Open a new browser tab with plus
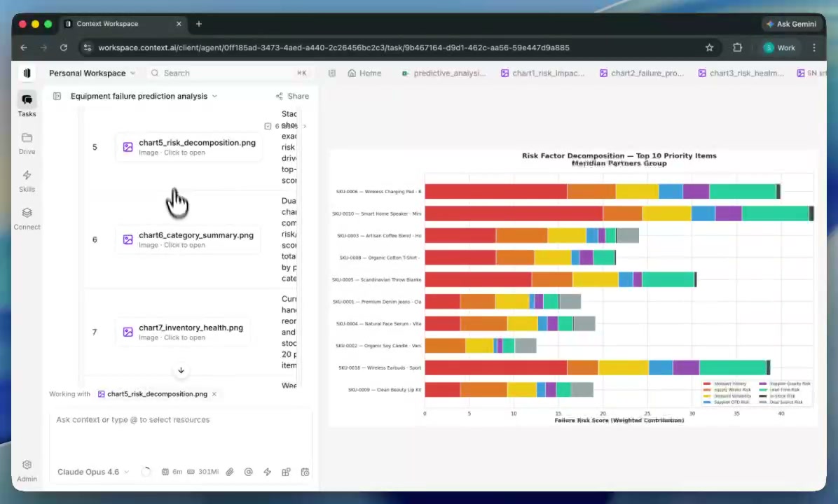The width and height of the screenshot is (838, 504). [199, 24]
